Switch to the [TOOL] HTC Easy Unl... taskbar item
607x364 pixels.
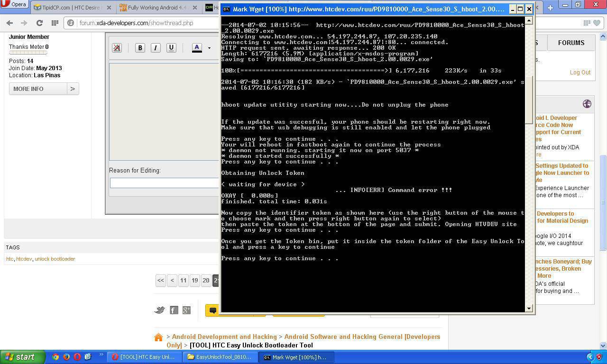145,357
